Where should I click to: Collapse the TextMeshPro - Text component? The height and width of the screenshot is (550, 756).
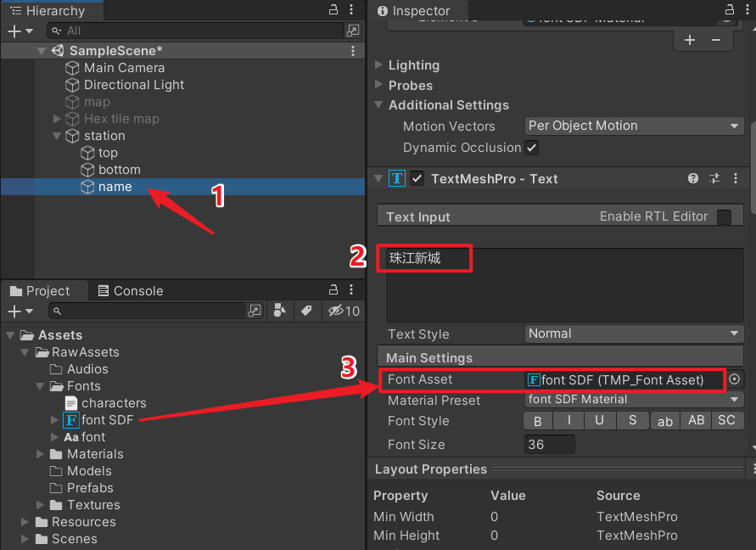(x=379, y=178)
